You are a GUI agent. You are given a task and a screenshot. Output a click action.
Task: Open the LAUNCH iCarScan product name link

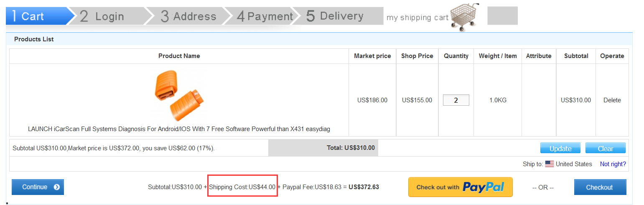pyautogui.click(x=179, y=129)
